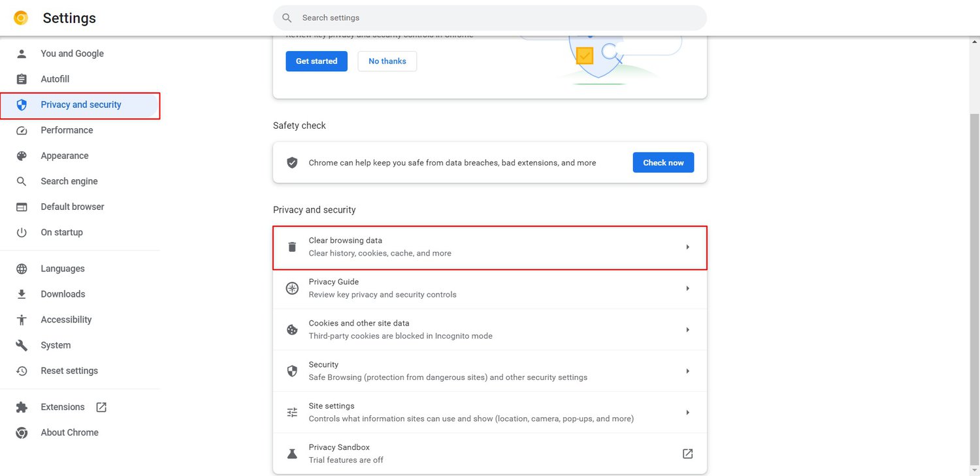
Task: Expand the Cookies and other site data section
Action: coord(687,330)
